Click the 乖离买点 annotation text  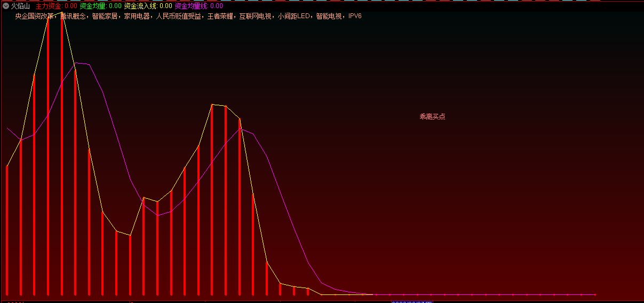[x=432, y=116]
